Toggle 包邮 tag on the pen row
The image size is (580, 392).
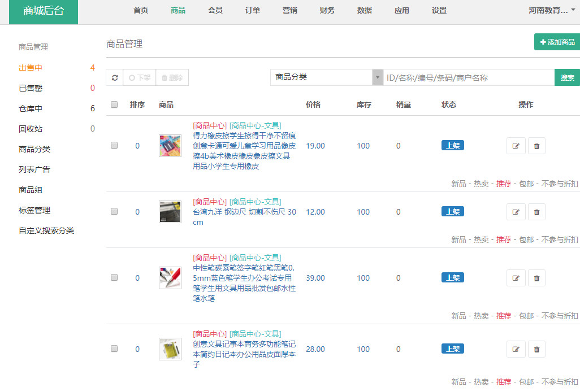pyautogui.click(x=526, y=316)
